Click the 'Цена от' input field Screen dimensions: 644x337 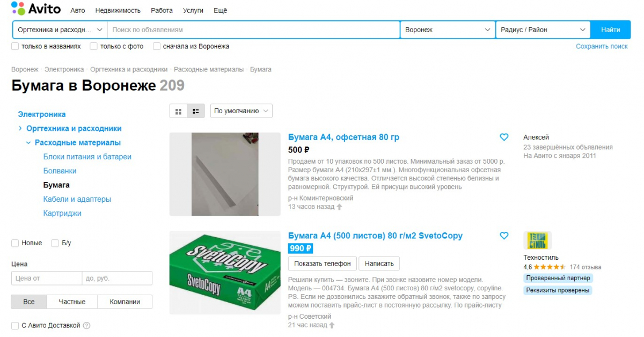pyautogui.click(x=47, y=279)
